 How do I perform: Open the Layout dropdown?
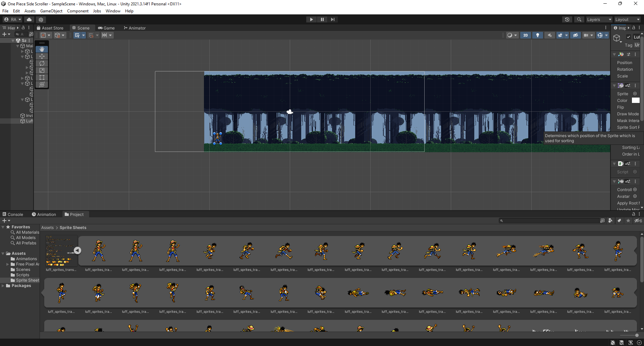pos(628,19)
